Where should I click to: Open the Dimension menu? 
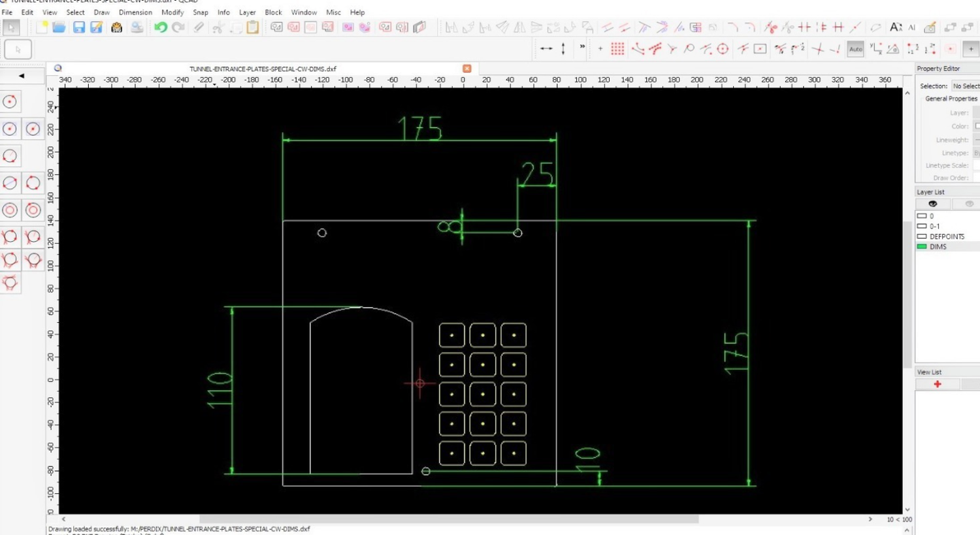click(135, 12)
